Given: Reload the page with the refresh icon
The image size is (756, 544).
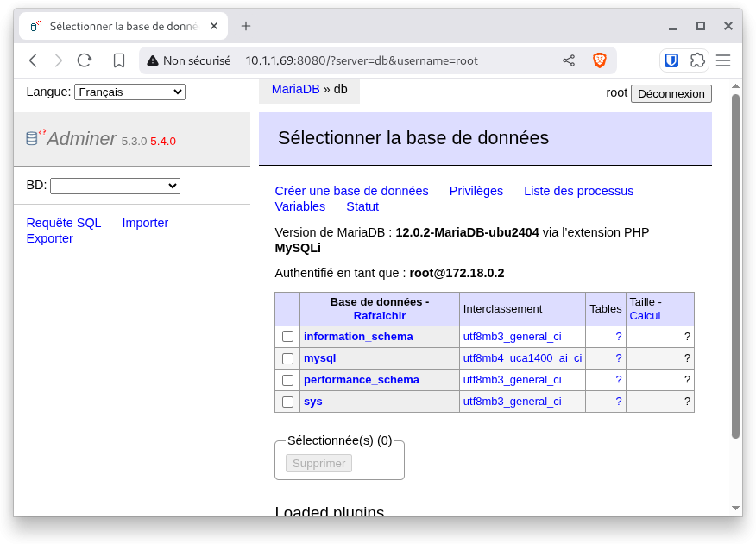Looking at the screenshot, I should pos(85,60).
